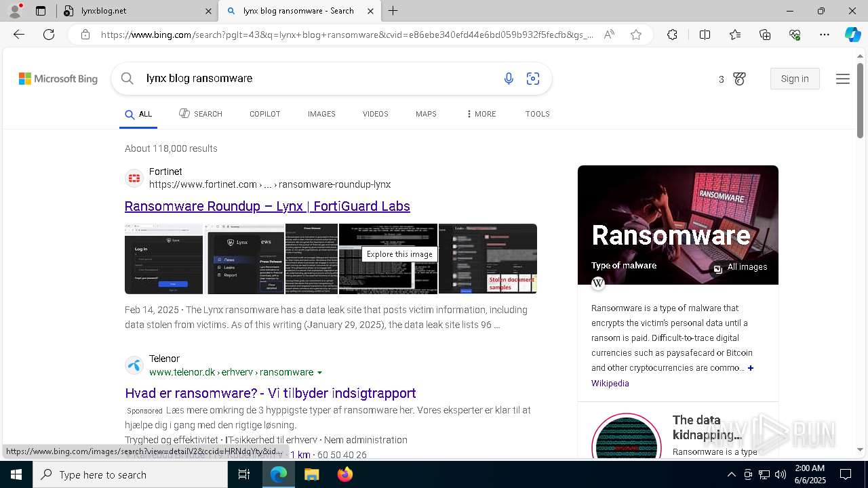Open the notification center icon
The image size is (868, 488).
tap(846, 474)
